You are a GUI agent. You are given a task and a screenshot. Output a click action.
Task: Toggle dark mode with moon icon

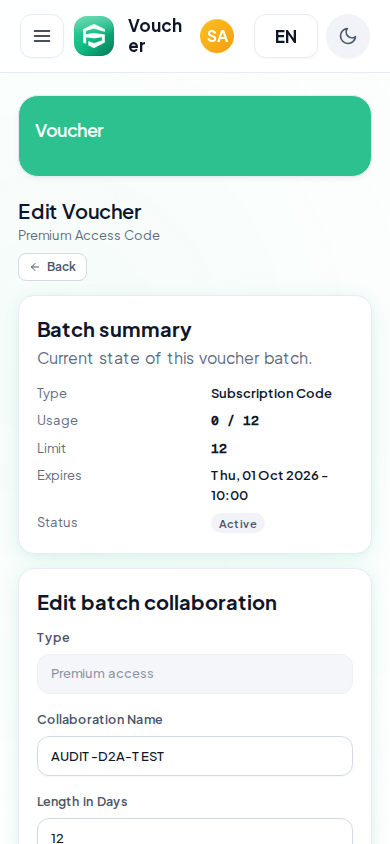pyautogui.click(x=348, y=36)
